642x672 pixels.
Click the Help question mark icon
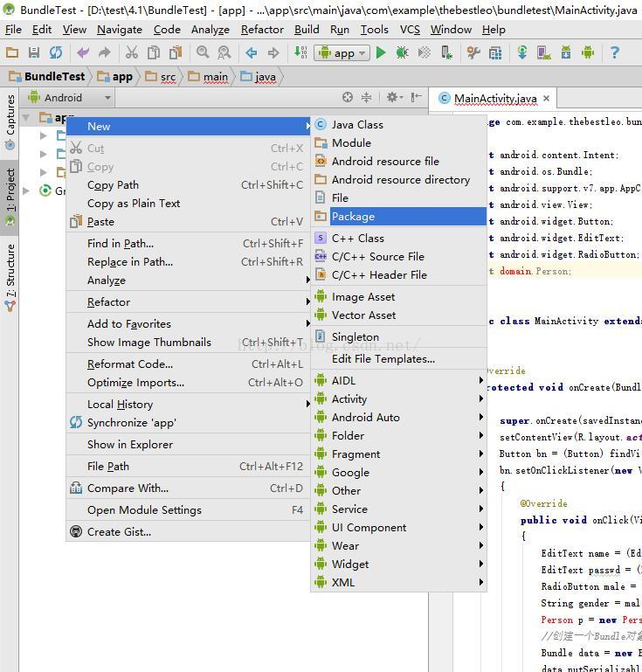pos(615,52)
